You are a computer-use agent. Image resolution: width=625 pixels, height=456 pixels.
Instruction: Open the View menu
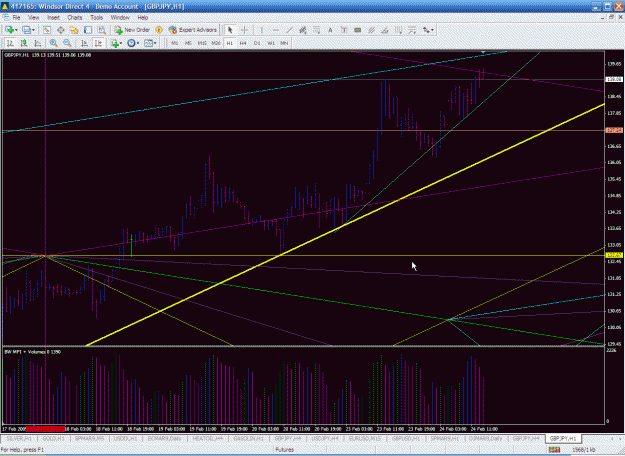(x=33, y=18)
